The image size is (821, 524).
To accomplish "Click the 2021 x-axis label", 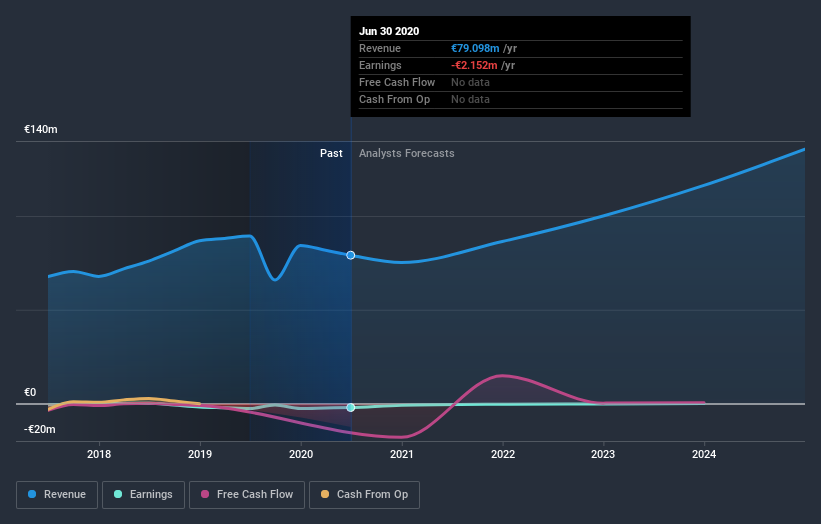I will 402,454.
